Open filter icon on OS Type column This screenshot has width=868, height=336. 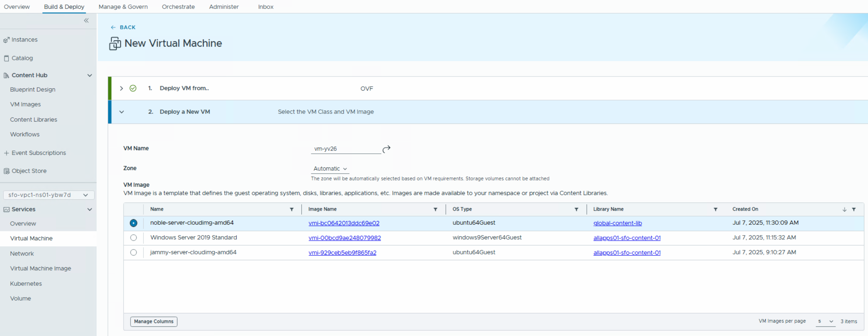click(576, 210)
